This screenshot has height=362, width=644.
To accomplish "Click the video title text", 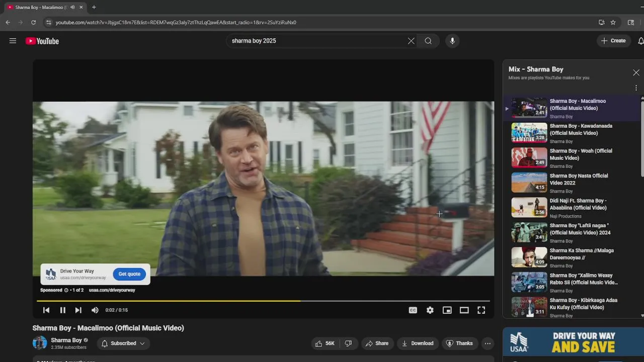I will point(108,328).
